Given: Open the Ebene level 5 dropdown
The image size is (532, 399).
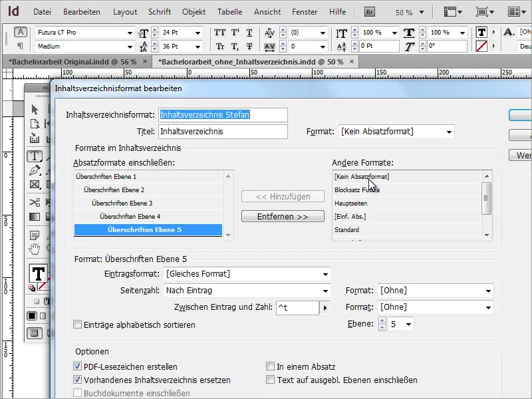Looking at the screenshot, I should pos(408,325).
